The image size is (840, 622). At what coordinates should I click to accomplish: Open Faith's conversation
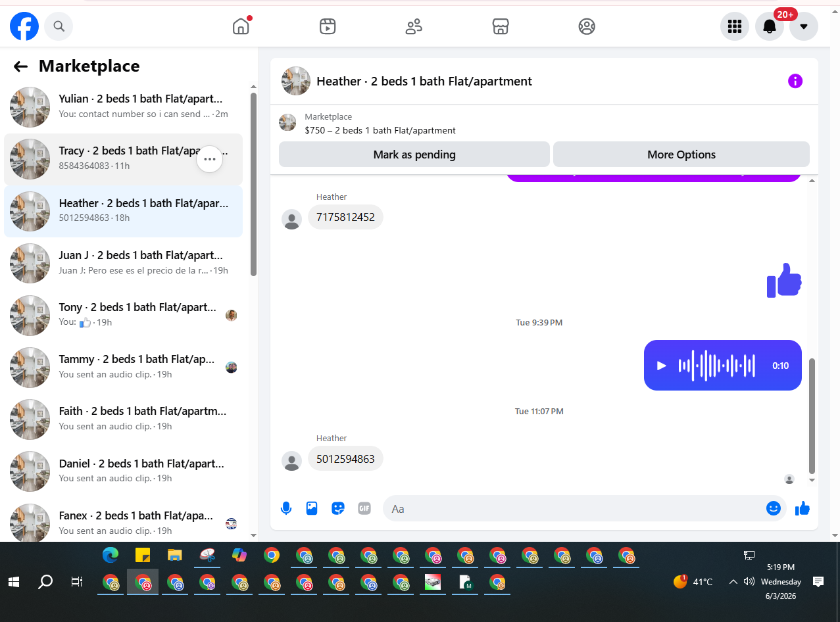[123, 419]
